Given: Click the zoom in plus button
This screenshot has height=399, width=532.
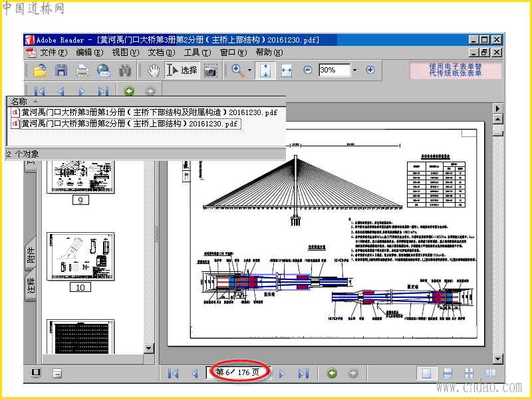Looking at the screenshot, I should [370, 70].
